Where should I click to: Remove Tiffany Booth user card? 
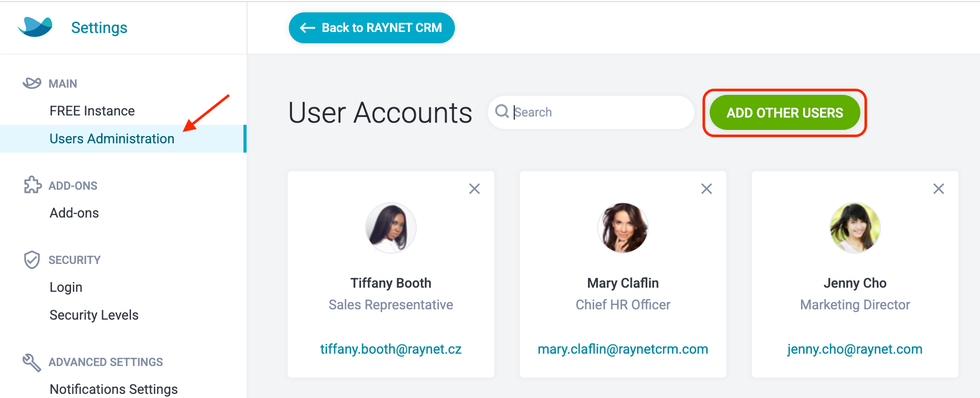point(475,189)
